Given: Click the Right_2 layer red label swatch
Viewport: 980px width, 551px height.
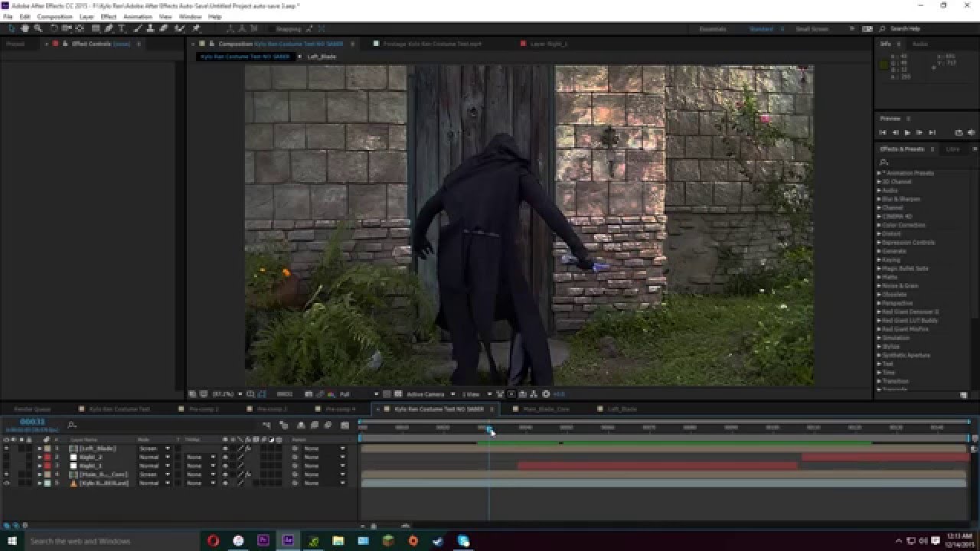Looking at the screenshot, I should 47,457.
